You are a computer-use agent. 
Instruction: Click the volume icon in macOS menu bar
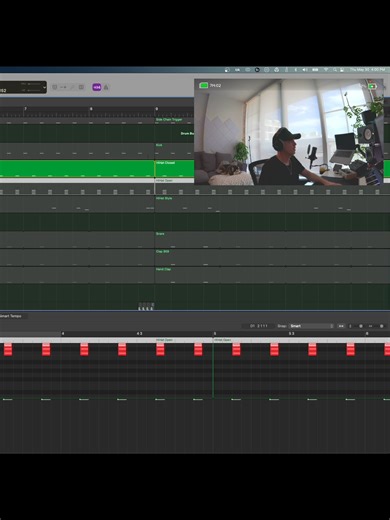tap(305, 70)
